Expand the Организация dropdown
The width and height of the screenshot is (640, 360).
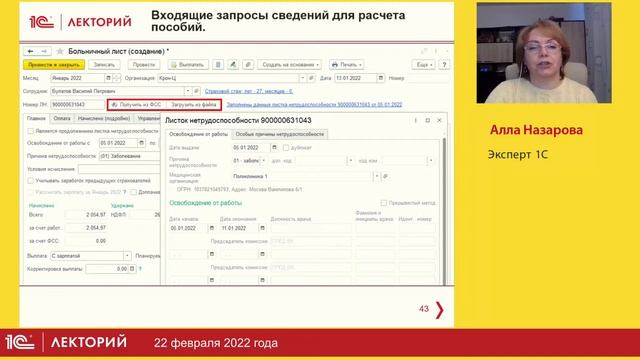pyautogui.click(x=302, y=78)
